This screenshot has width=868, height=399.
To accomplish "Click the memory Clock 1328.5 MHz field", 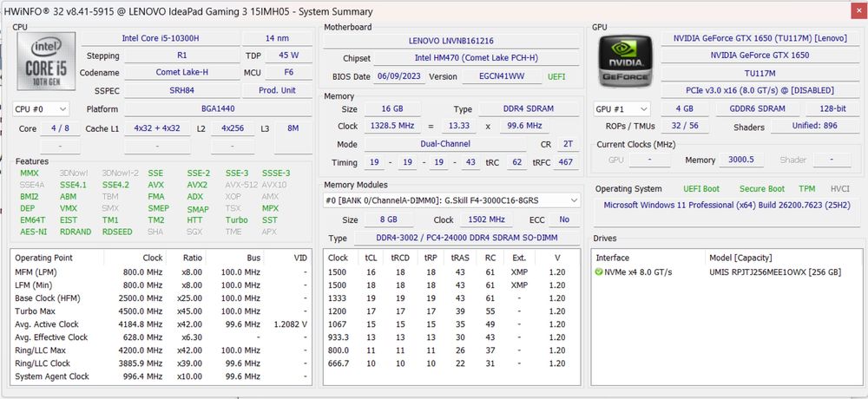I will [392, 126].
